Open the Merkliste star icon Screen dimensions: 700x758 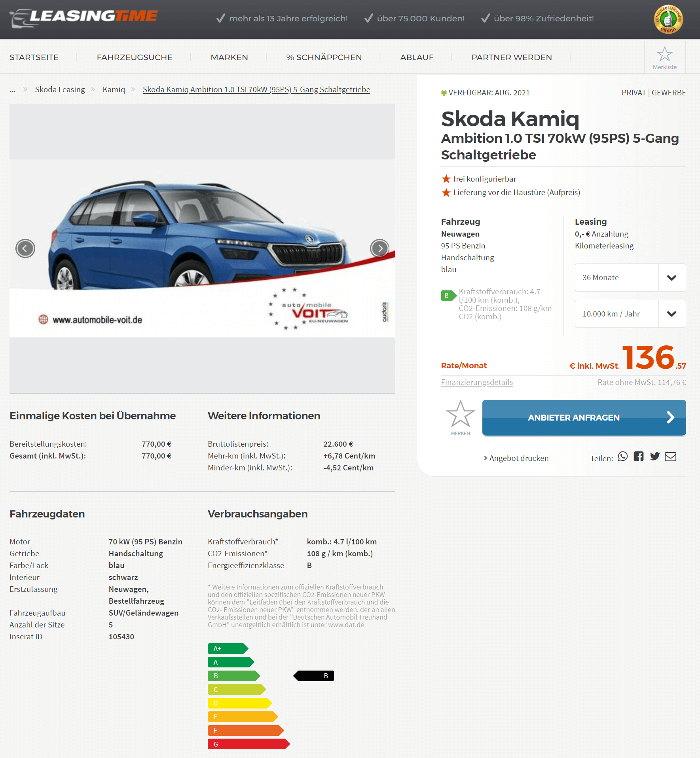pos(665,58)
